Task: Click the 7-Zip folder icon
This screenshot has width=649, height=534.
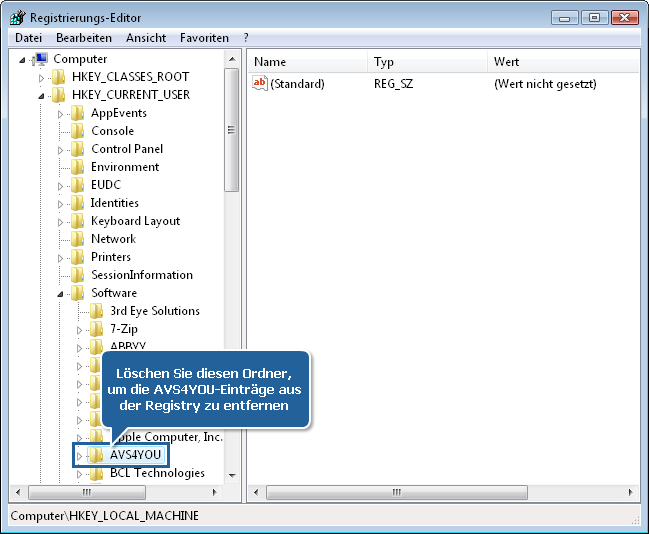Action: click(x=96, y=329)
